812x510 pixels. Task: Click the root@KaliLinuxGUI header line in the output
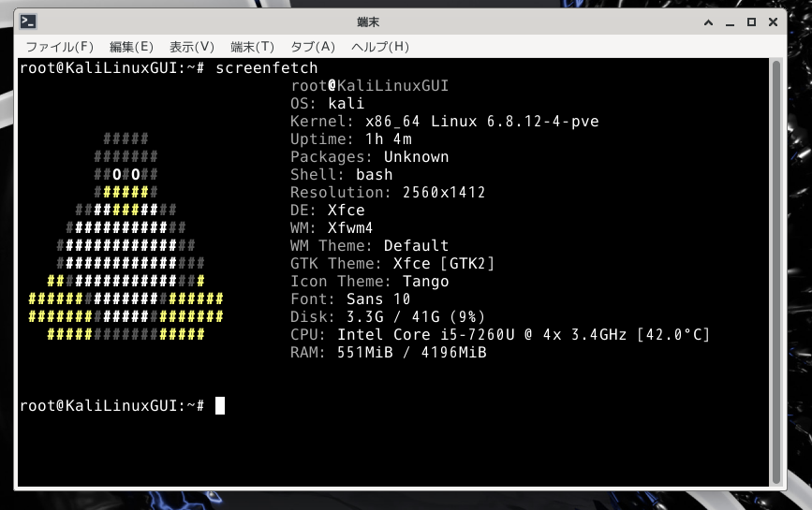click(370, 86)
